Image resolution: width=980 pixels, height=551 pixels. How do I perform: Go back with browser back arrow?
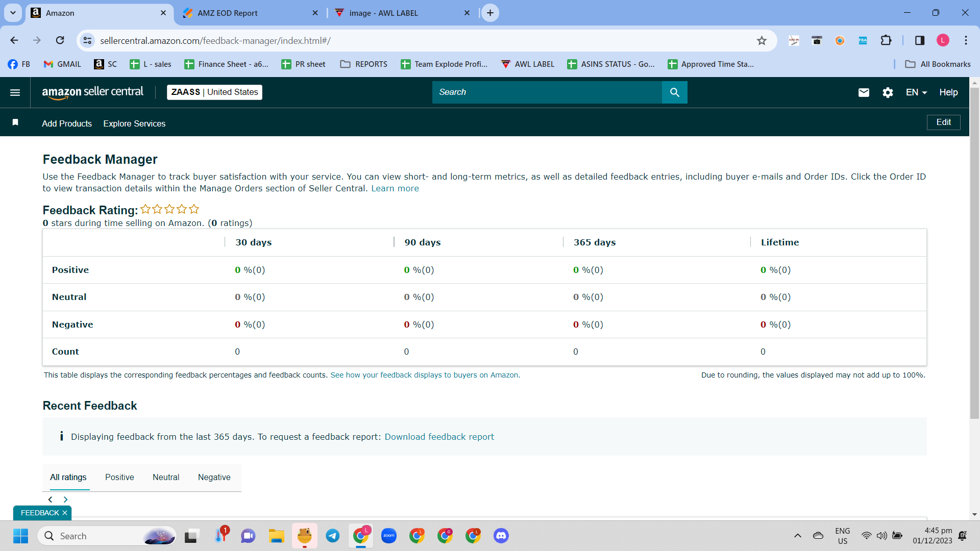[14, 40]
